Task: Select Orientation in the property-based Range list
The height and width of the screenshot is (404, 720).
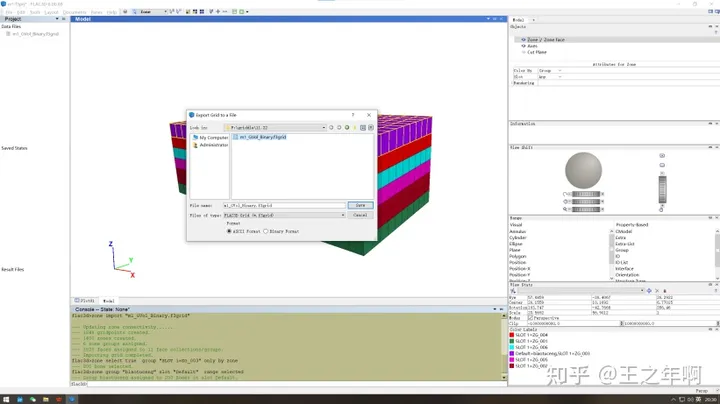Action: coord(627,275)
